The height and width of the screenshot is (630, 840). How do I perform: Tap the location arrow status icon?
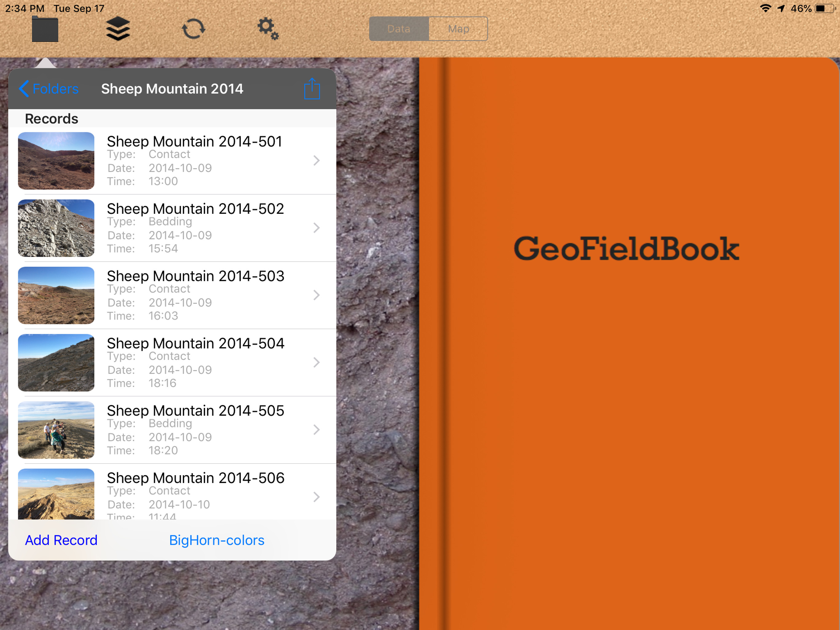click(x=781, y=8)
